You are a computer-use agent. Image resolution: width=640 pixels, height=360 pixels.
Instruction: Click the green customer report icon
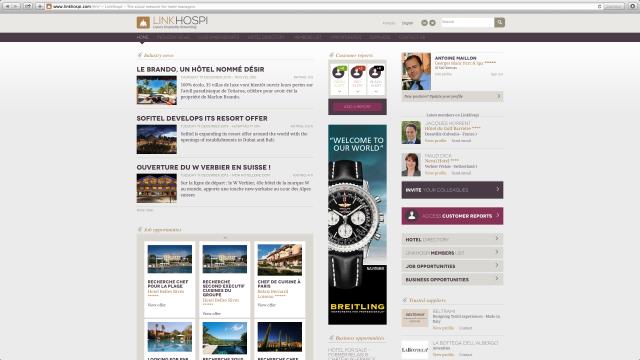(x=339, y=72)
